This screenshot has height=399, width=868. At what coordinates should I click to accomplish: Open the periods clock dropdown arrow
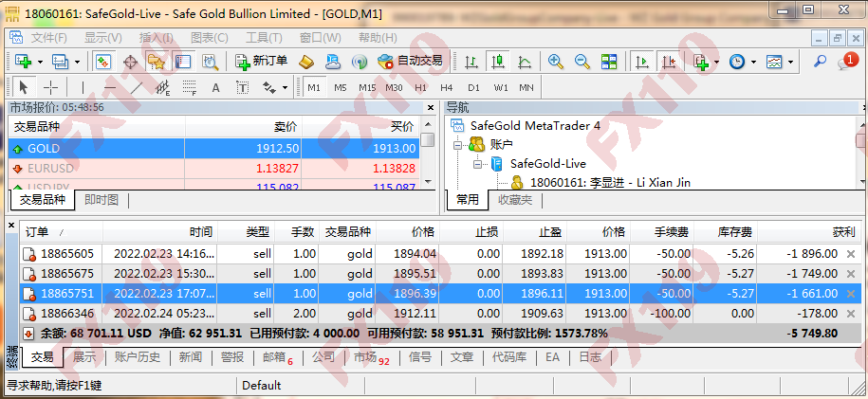click(x=753, y=62)
